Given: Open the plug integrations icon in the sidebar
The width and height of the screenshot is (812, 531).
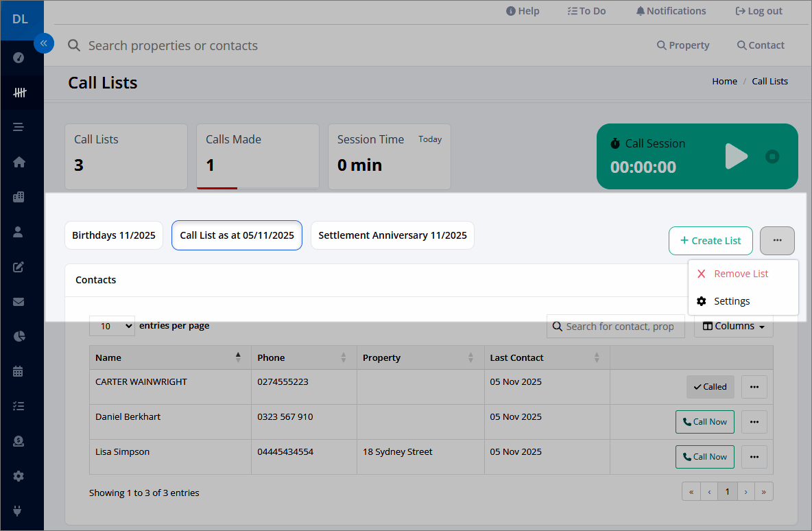Looking at the screenshot, I should coord(17,511).
